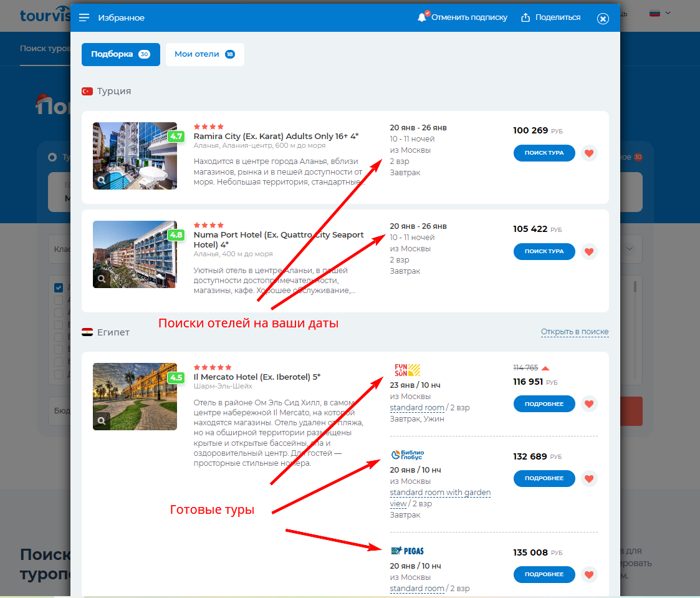This screenshot has height=598, width=700.
Task: Open Numa Port Hotel title link
Action: pos(279,240)
